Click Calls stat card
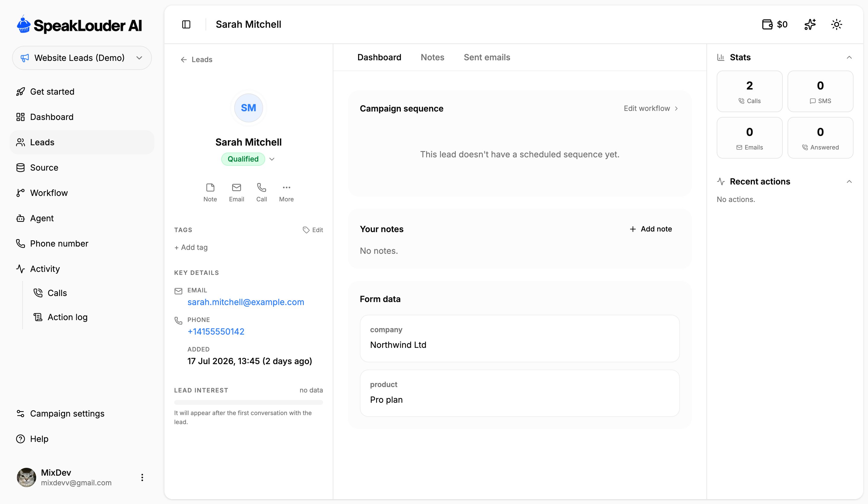 tap(750, 91)
